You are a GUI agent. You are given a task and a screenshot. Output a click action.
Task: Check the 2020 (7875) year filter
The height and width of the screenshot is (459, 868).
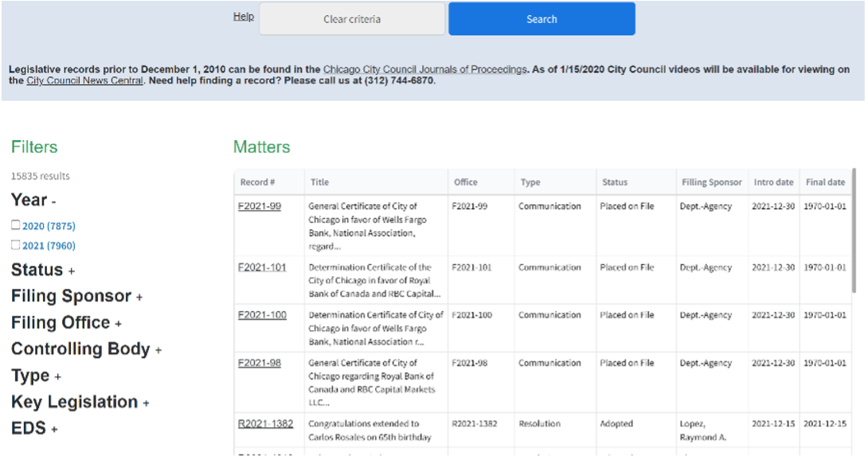tap(15, 225)
